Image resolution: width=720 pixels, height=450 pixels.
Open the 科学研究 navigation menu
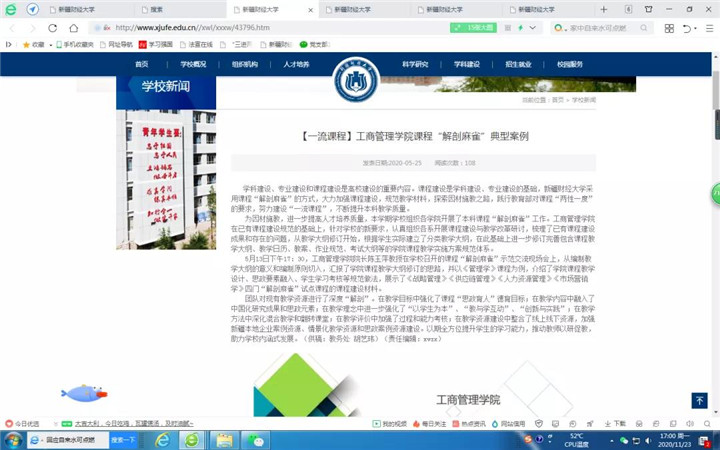pos(415,64)
